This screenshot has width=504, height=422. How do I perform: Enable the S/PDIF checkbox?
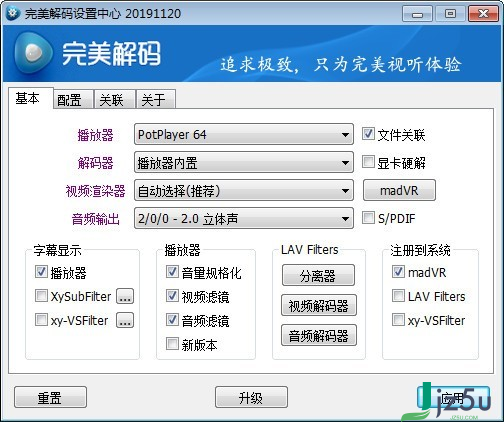[368, 218]
